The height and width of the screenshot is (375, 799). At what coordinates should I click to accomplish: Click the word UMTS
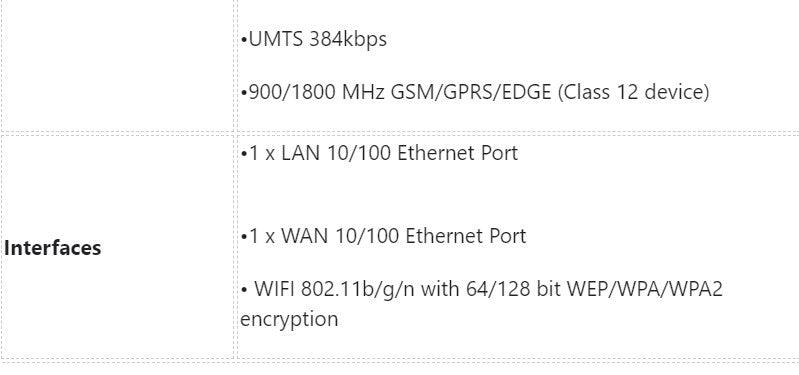pos(276,39)
